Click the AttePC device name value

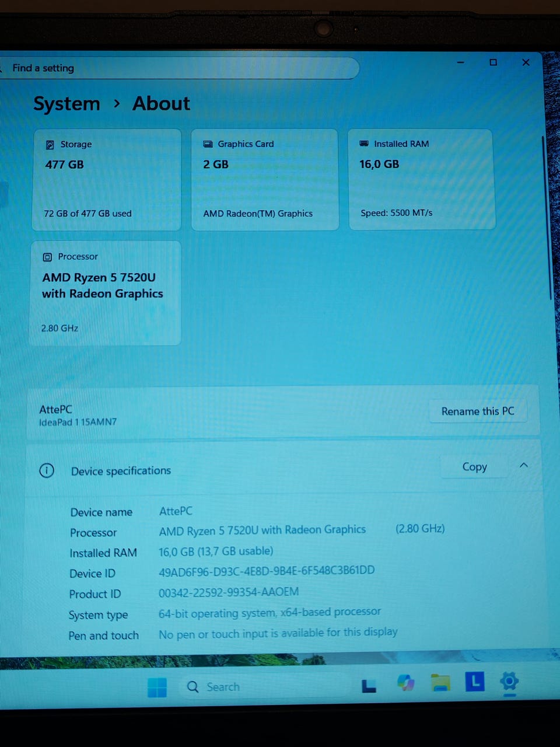(x=176, y=511)
